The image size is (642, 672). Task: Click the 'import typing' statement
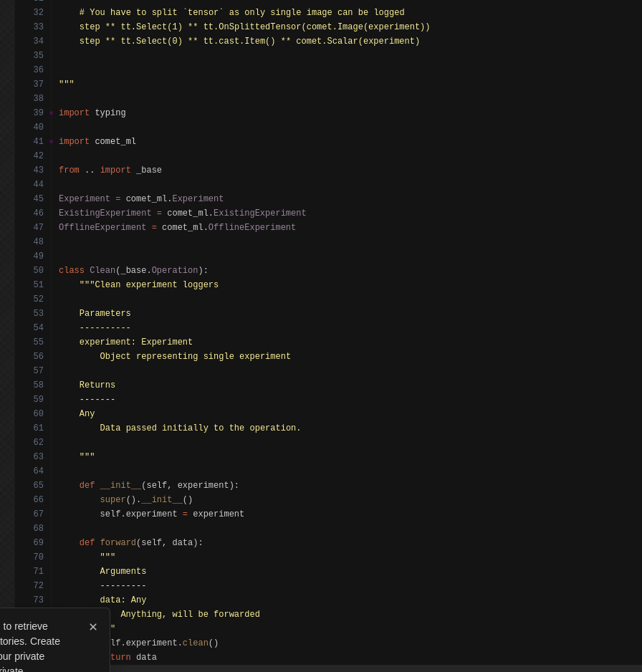[92, 112]
